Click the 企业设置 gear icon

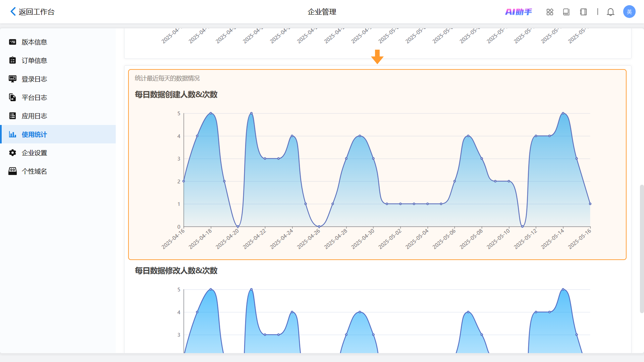(x=13, y=153)
